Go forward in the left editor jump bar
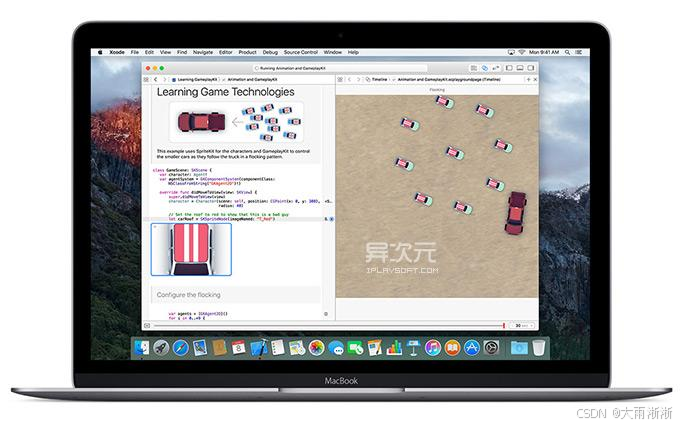Screen dimensions: 680x427 click(x=164, y=80)
